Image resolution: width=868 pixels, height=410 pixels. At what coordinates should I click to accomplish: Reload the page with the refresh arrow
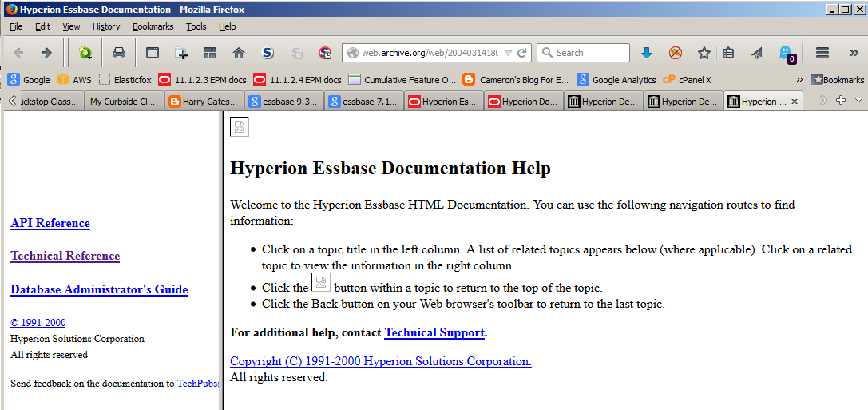(x=521, y=53)
